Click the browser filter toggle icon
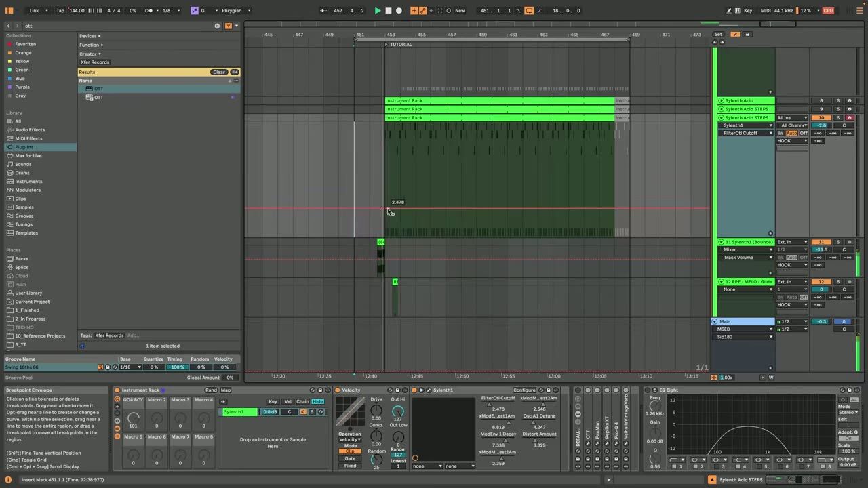Image resolution: width=868 pixels, height=488 pixels. coord(229,26)
